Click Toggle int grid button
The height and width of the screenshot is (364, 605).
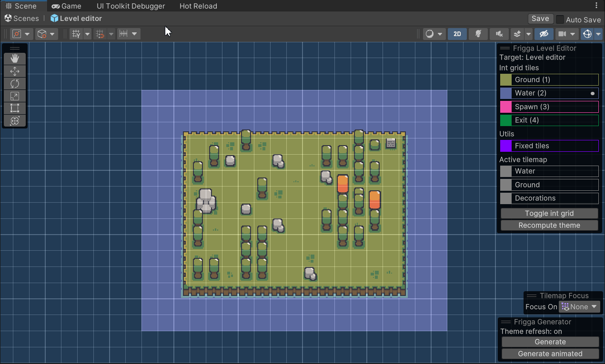(549, 213)
